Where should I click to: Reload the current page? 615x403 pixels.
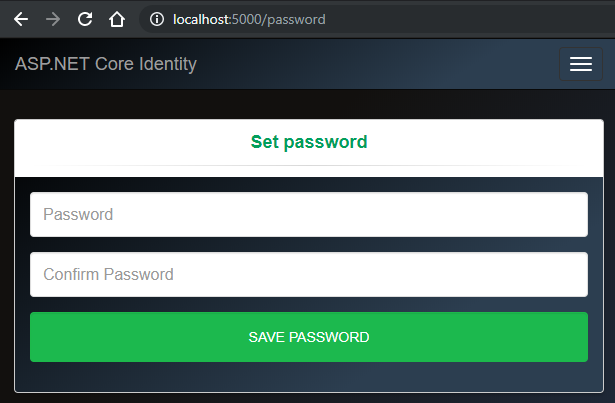pyautogui.click(x=85, y=19)
